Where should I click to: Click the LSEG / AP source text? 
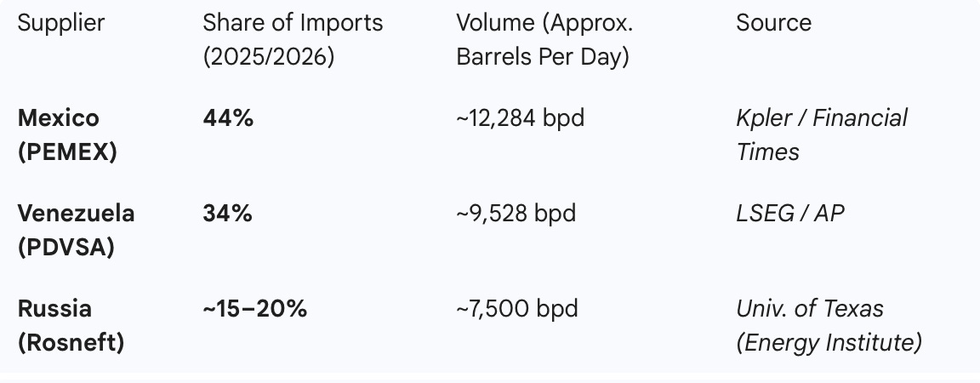pos(789,214)
